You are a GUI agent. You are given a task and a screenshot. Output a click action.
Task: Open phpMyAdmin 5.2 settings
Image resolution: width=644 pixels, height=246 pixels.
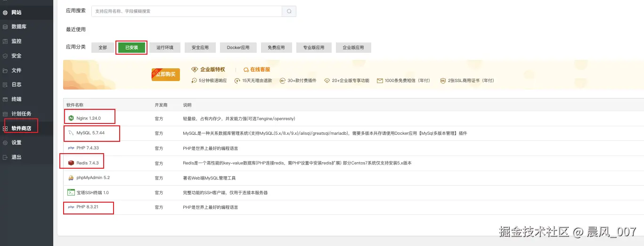(93, 178)
